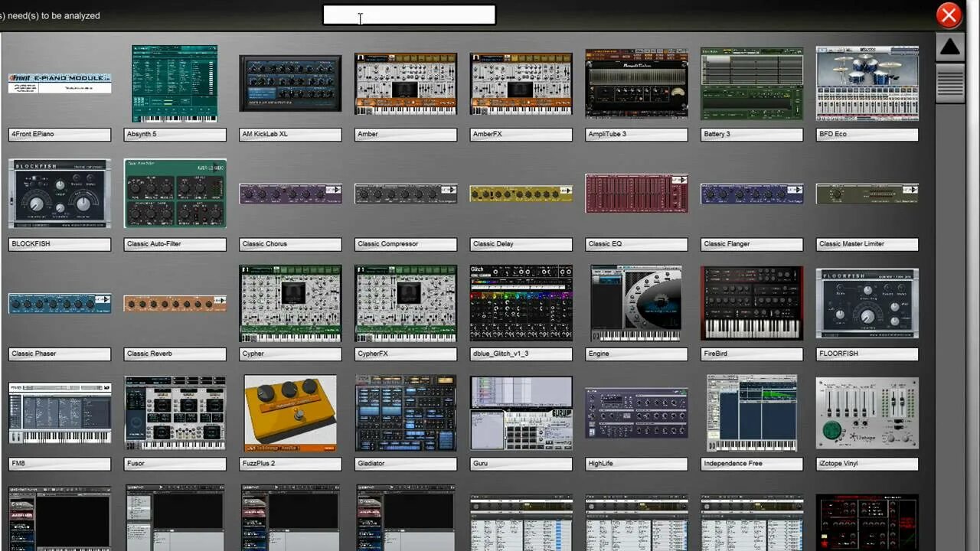The image size is (980, 551).
Task: Click the BFD Eco name label
Action: [867, 134]
